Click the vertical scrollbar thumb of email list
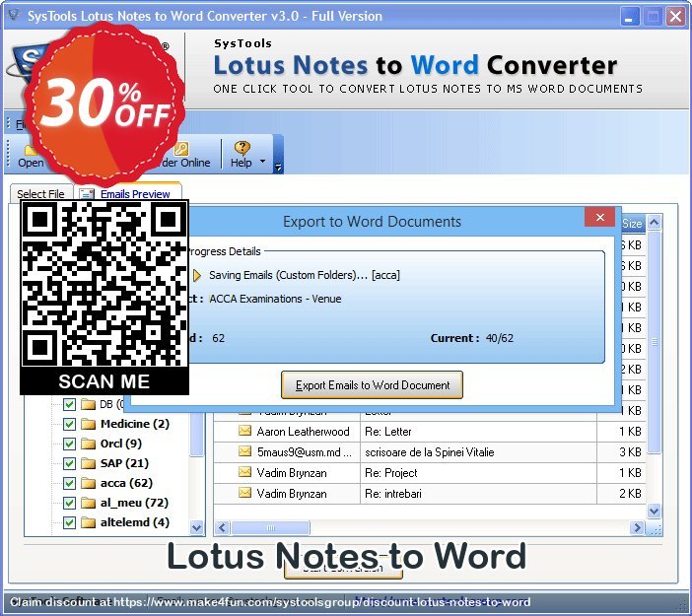692x616 pixels. (x=654, y=342)
